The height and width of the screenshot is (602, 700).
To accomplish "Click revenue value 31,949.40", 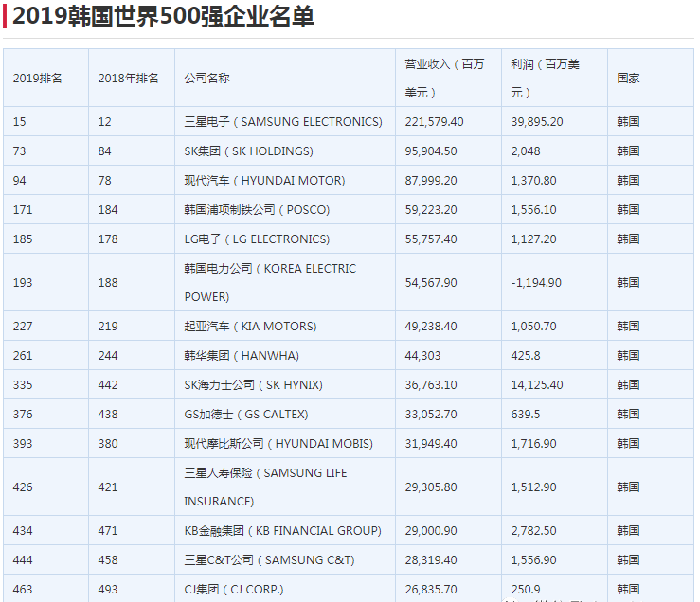I will (431, 444).
